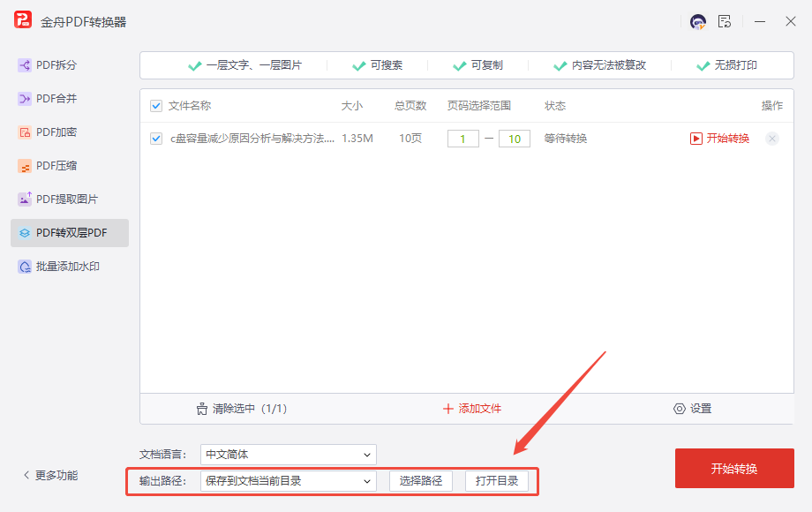The image size is (812, 512).
Task: Click the 文件名称 column header
Action: pyautogui.click(x=190, y=106)
